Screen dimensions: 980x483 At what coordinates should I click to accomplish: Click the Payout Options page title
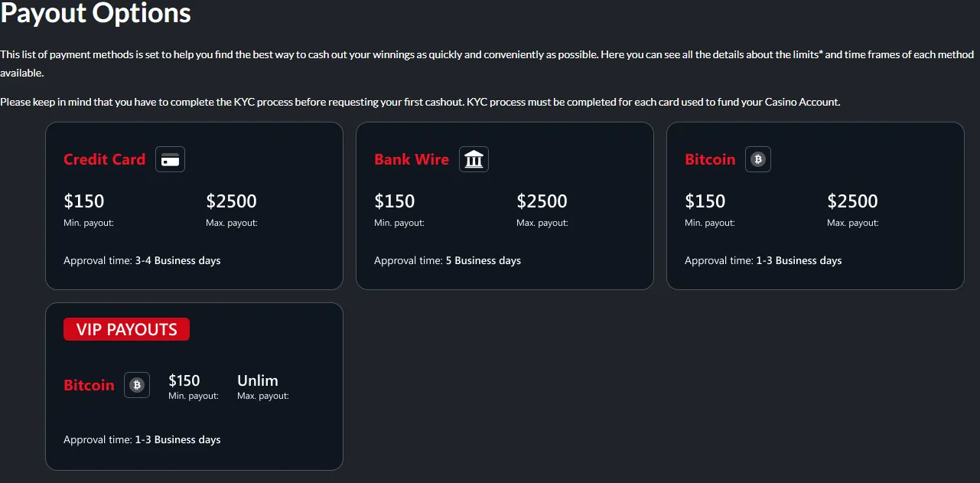click(96, 13)
